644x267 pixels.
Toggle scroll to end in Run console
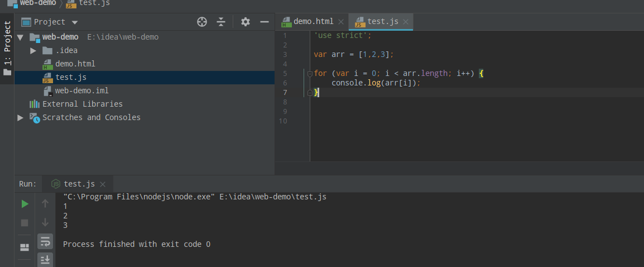(x=45, y=260)
